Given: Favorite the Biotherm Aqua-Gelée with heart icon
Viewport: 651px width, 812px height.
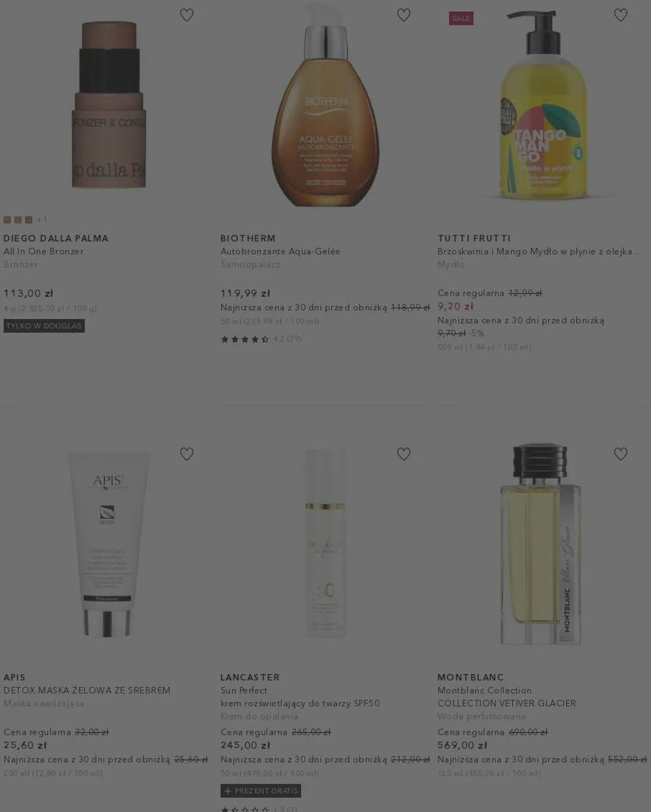Looking at the screenshot, I should [x=404, y=15].
